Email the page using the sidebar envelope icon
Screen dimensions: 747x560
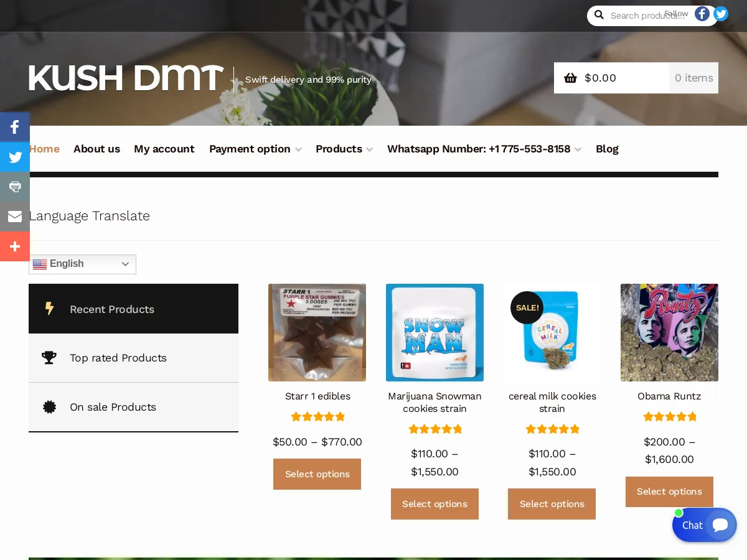pyautogui.click(x=14, y=217)
